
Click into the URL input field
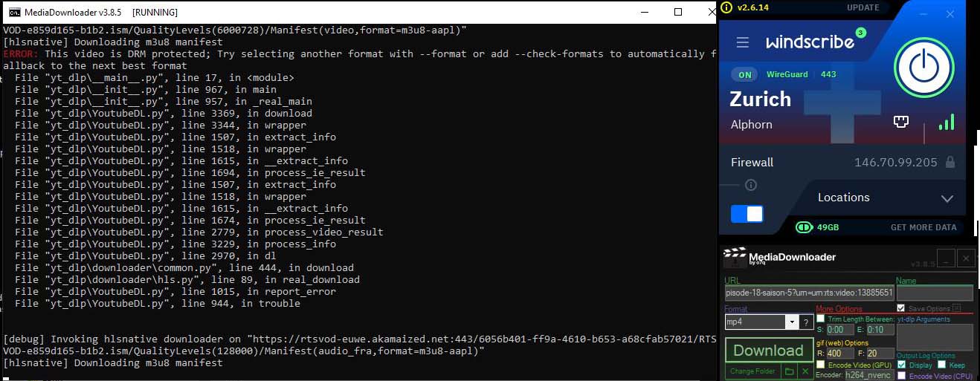pos(808,293)
